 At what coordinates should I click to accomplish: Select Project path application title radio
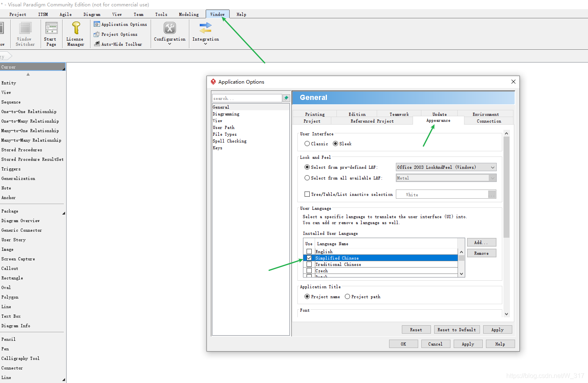(347, 297)
